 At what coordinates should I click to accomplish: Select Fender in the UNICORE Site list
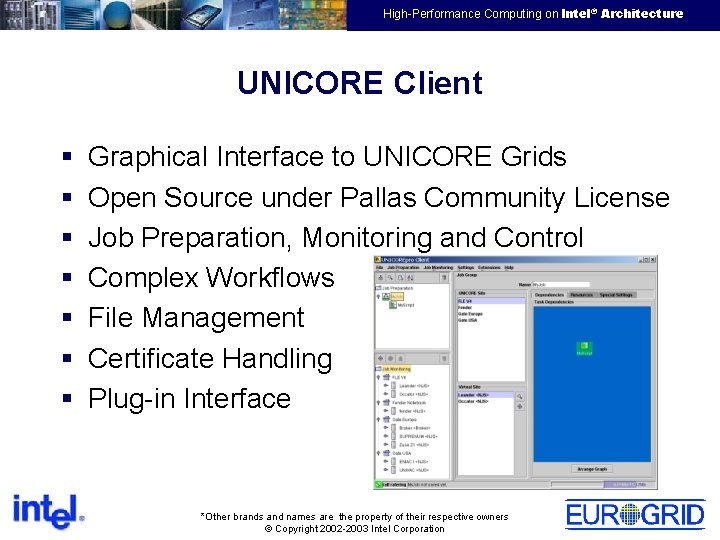tap(491, 308)
